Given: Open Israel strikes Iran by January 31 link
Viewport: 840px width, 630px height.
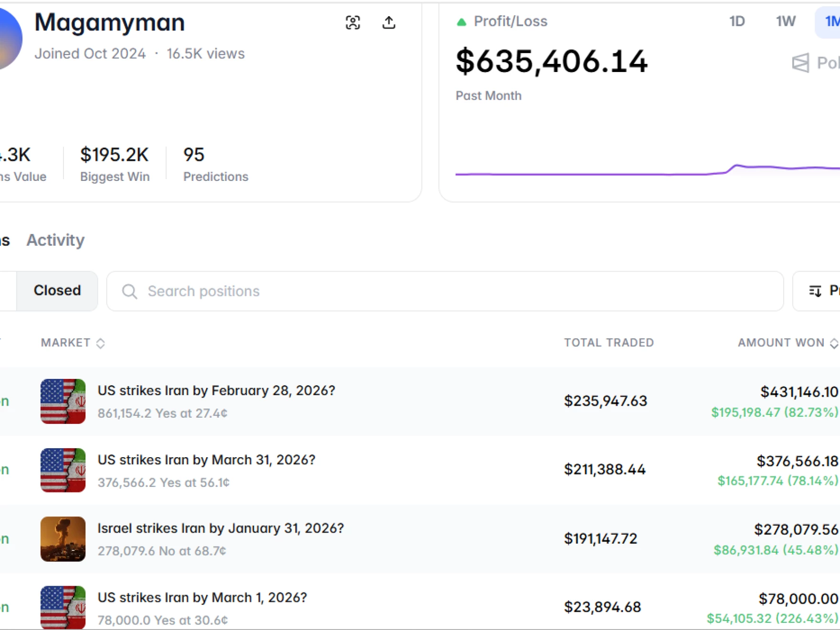Looking at the screenshot, I should click(220, 528).
